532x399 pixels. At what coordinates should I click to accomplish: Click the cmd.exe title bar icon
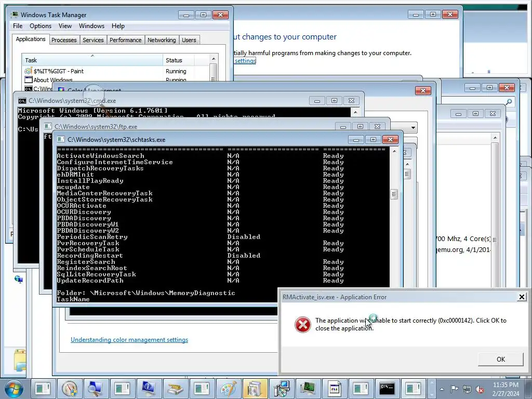pyautogui.click(x=22, y=101)
